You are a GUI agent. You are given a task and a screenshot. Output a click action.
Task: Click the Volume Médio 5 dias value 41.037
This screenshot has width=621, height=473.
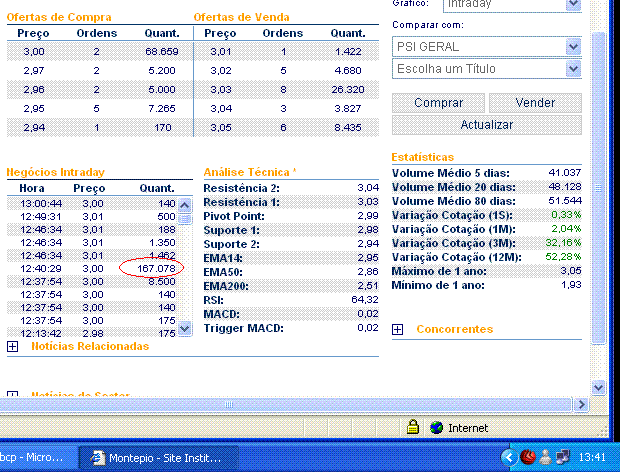pos(565,173)
